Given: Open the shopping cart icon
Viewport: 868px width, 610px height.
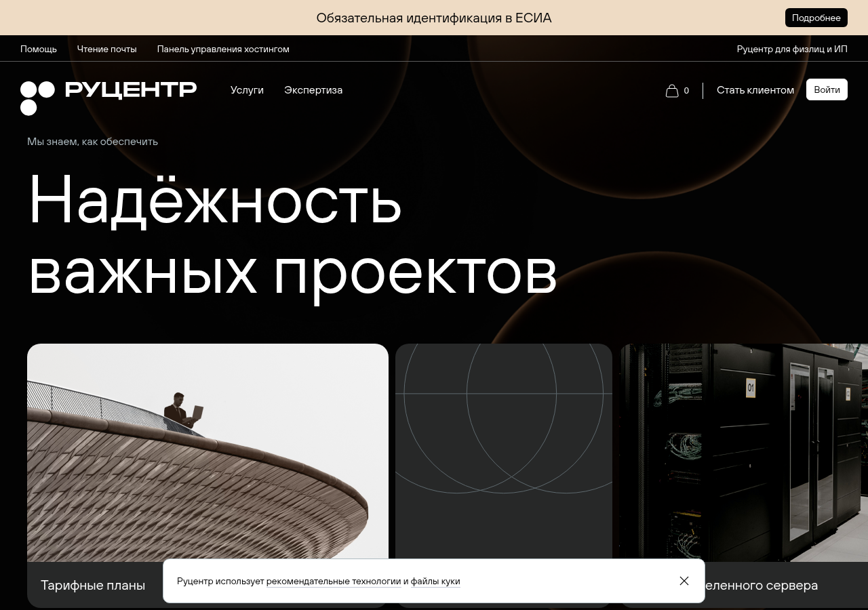Looking at the screenshot, I should [672, 91].
